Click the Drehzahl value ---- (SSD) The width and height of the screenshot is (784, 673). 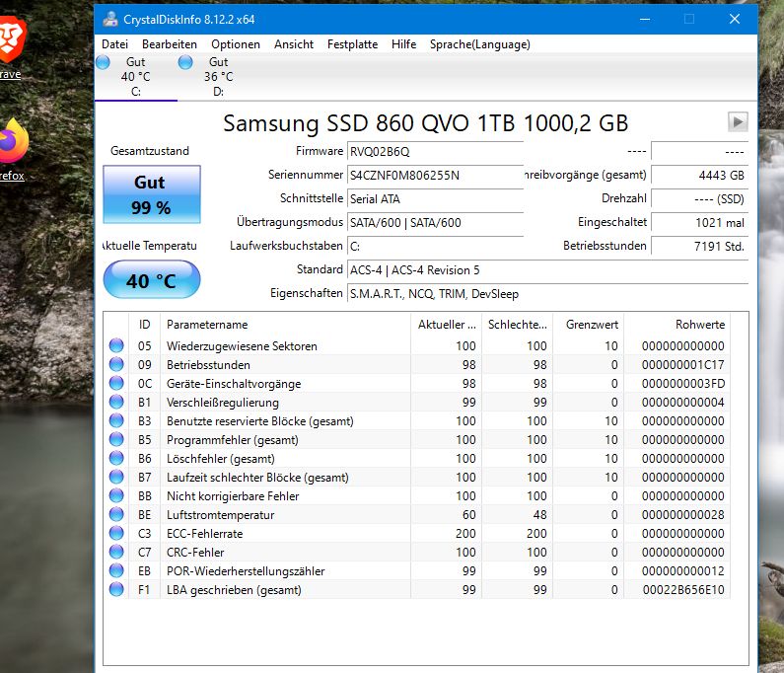pos(699,199)
